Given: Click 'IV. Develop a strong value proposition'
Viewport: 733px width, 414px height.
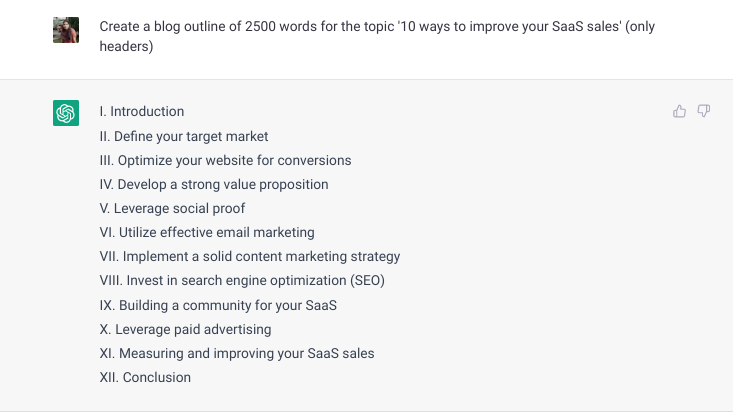Looking at the screenshot, I should (214, 184).
